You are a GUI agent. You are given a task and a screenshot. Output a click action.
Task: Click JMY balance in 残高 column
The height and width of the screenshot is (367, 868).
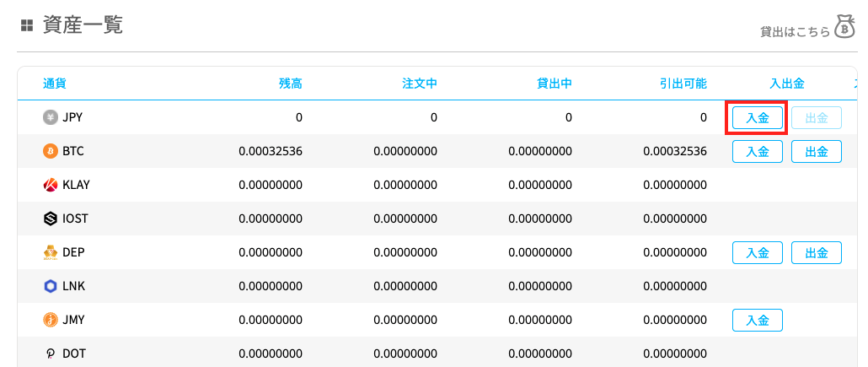271,320
